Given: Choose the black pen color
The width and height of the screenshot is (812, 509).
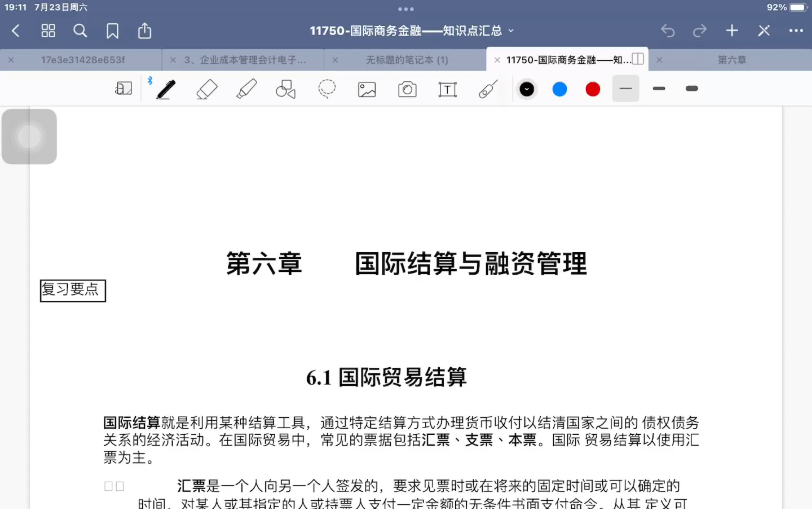Looking at the screenshot, I should [x=527, y=89].
